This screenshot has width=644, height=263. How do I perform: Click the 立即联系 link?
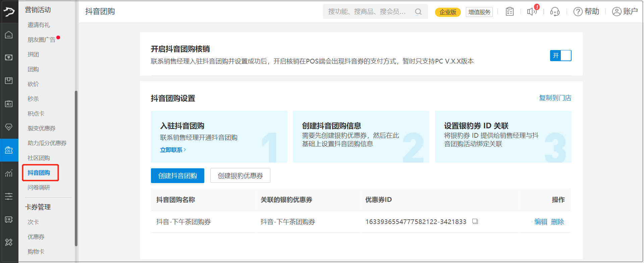[173, 150]
